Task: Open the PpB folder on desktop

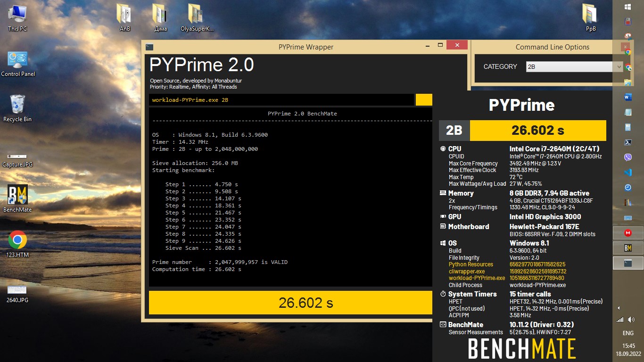Action: coord(591,17)
